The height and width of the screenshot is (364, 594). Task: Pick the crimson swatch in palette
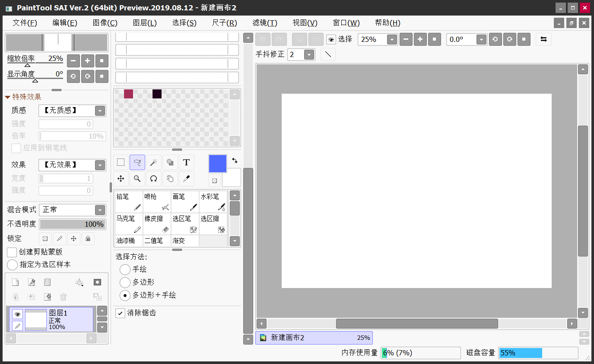(x=128, y=94)
